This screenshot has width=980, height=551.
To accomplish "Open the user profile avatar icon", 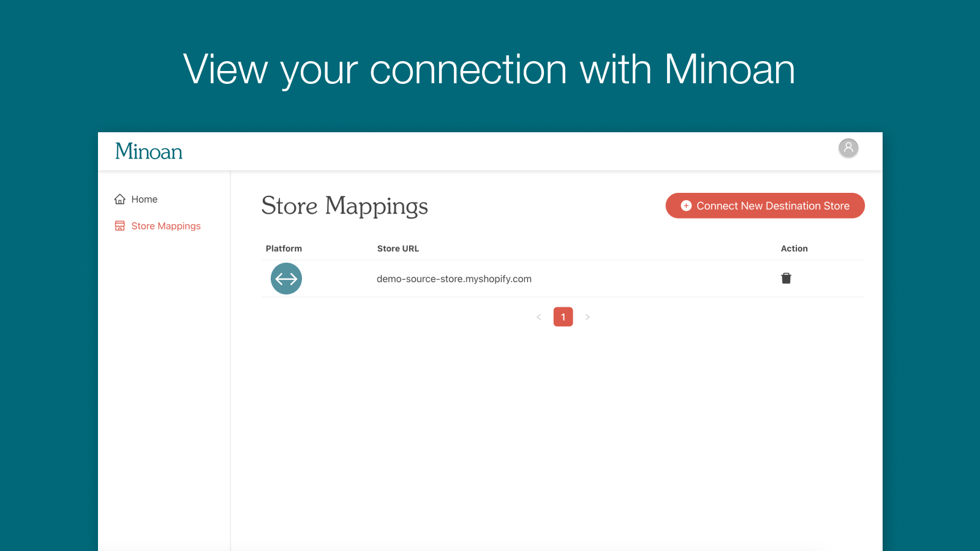I will (x=848, y=148).
